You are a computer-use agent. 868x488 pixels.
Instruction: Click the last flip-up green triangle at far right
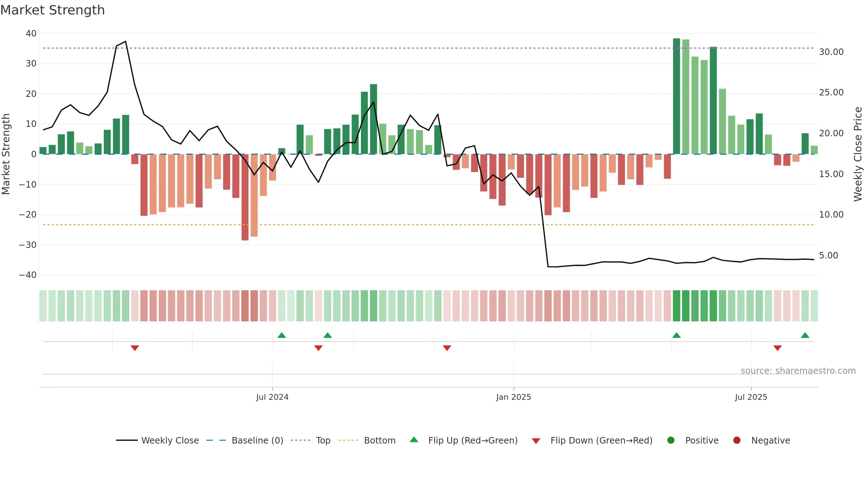805,335
